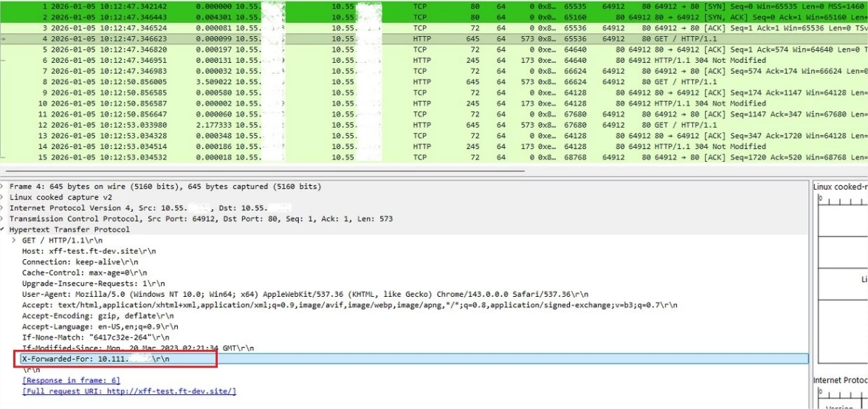Select packet 13 ACK Ack=1720 row
Viewport: 868px width, 409px height.
[434, 136]
